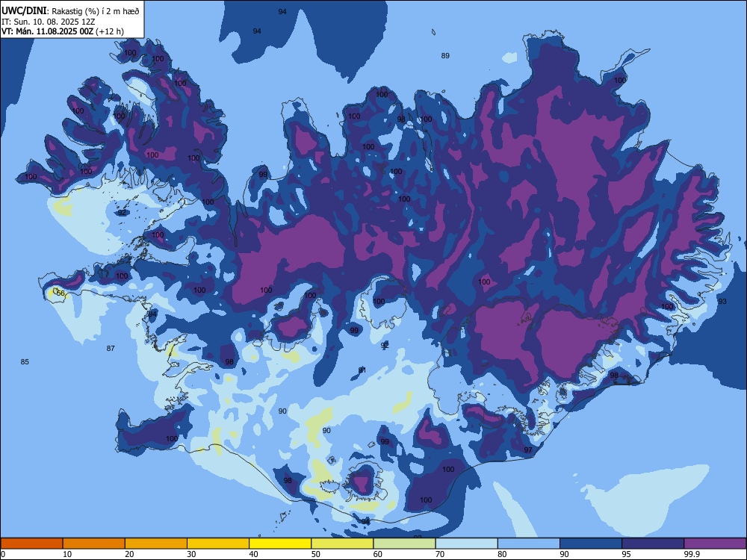The height and width of the screenshot is (560, 747).
Task: Click the 40–50 bright yellow legend swatch
Action: tap(280, 544)
